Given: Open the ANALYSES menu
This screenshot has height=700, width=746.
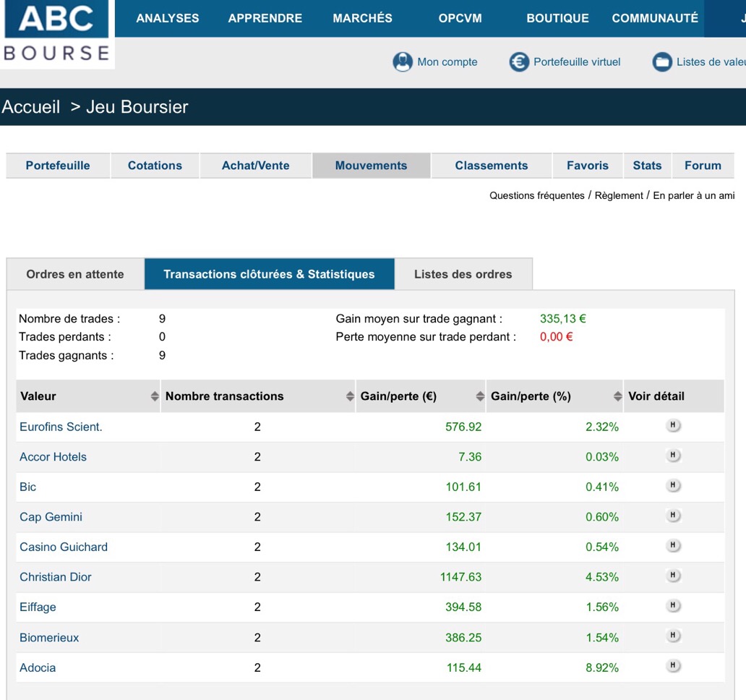Looking at the screenshot, I should pos(168,18).
